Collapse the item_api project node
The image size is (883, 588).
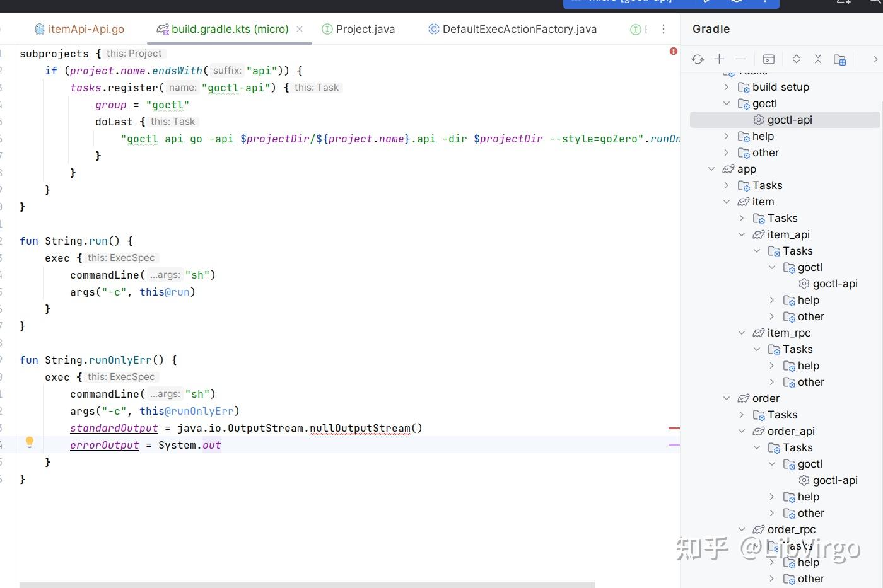pyautogui.click(x=742, y=234)
